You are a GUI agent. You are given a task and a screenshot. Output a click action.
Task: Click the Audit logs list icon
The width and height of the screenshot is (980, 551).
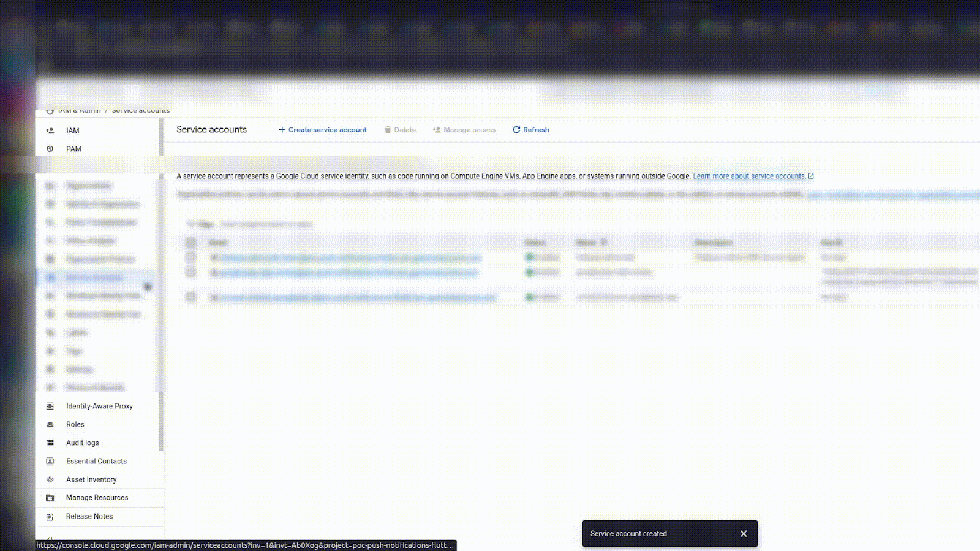pyautogui.click(x=50, y=443)
